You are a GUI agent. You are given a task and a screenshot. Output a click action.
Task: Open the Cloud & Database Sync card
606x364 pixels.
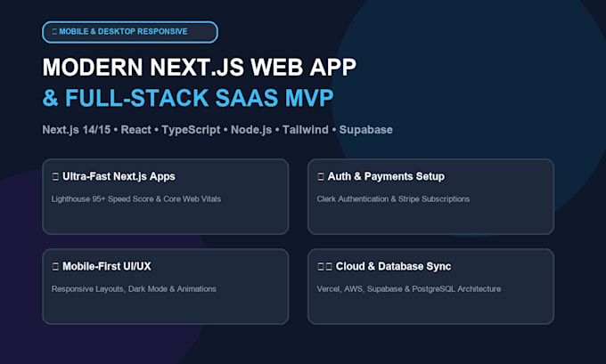coord(431,287)
